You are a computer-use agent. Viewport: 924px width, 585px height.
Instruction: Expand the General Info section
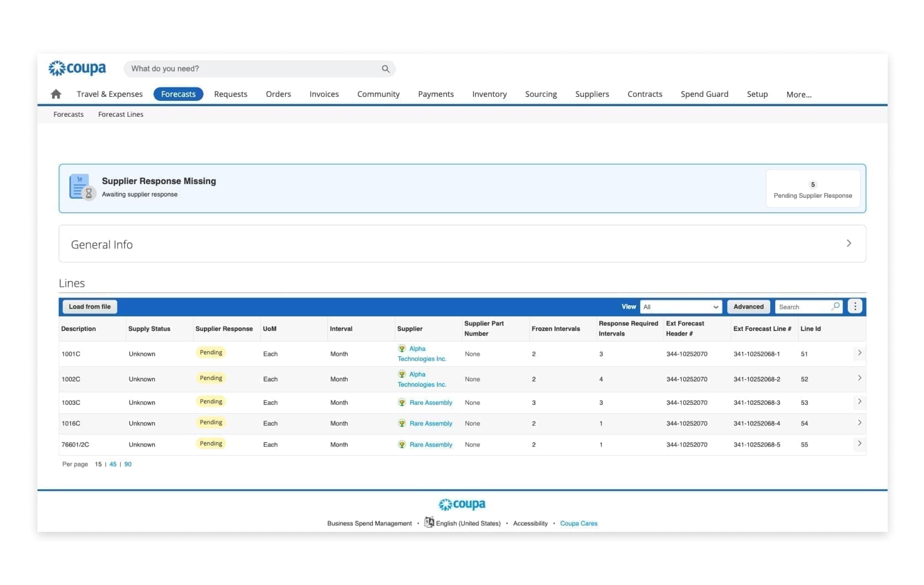849,243
